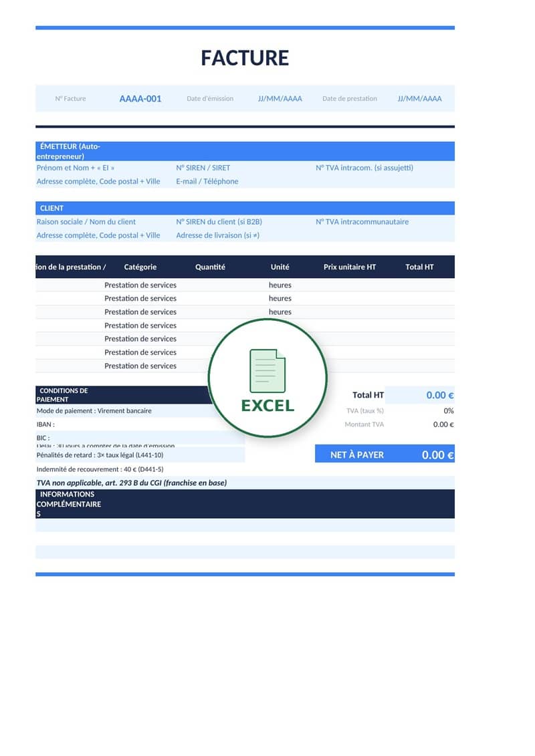Select N° TVA intracommunautaire field
The height and width of the screenshot is (756, 535).
tap(362, 222)
